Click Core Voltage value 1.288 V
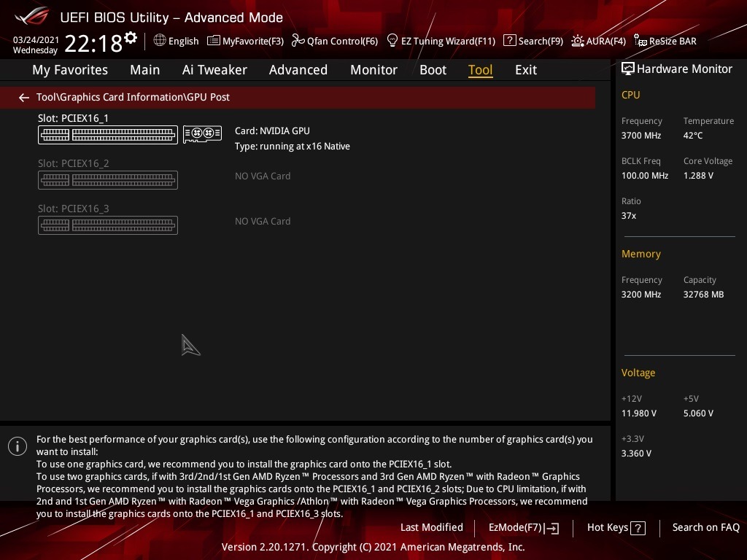 coord(698,176)
